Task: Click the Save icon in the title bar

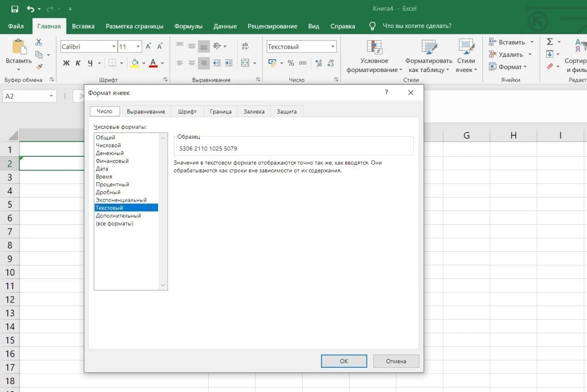Action: pyautogui.click(x=15, y=9)
